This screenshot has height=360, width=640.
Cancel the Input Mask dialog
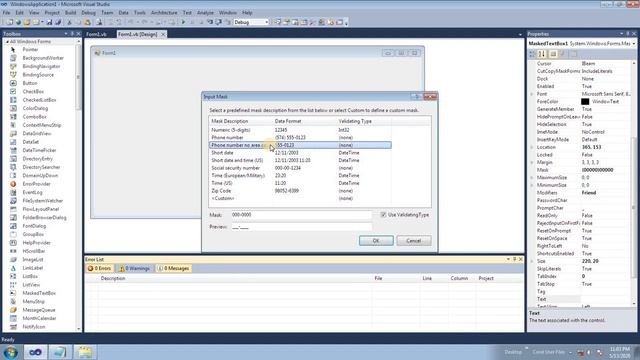413,240
